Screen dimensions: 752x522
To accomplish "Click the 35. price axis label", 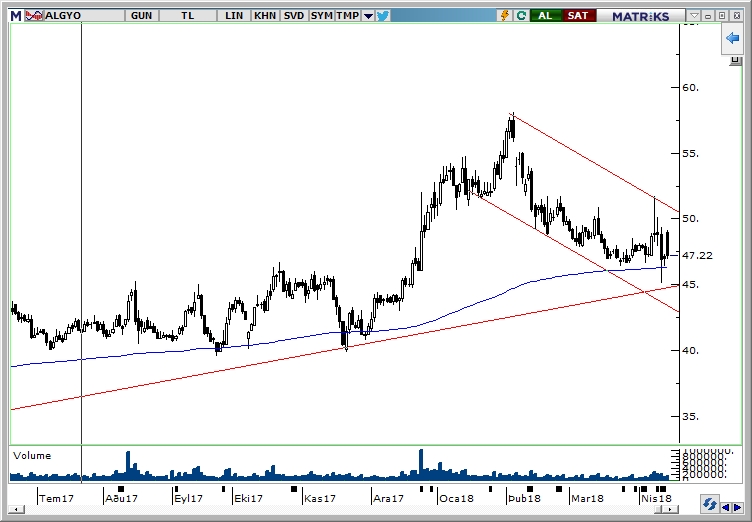I will tap(691, 416).
